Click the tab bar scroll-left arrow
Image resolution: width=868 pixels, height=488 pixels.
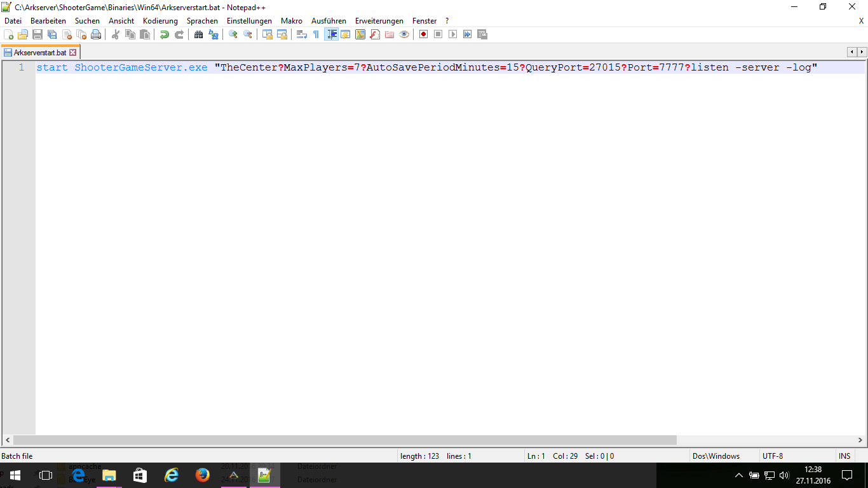click(x=852, y=52)
